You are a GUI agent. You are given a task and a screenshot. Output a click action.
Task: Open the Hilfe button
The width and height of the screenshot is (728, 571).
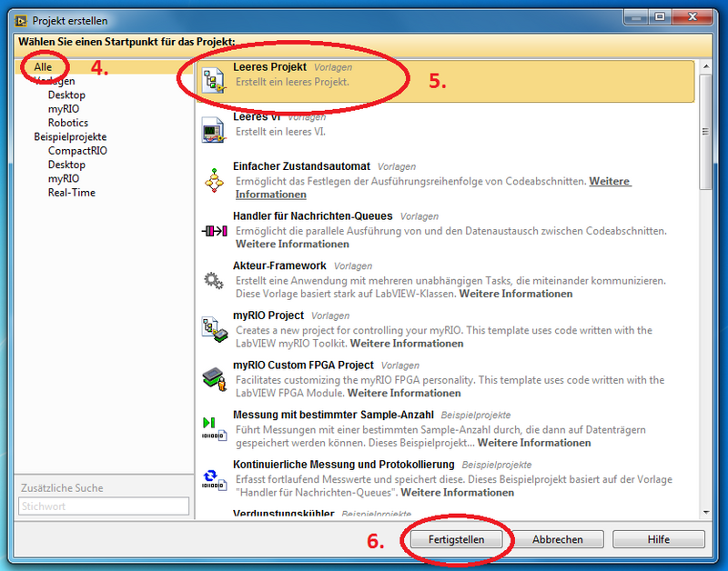click(x=658, y=539)
